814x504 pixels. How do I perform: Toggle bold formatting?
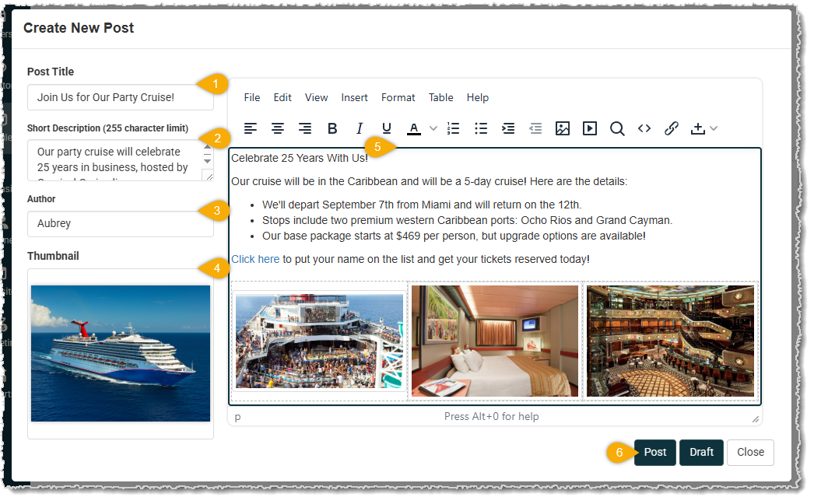(332, 128)
